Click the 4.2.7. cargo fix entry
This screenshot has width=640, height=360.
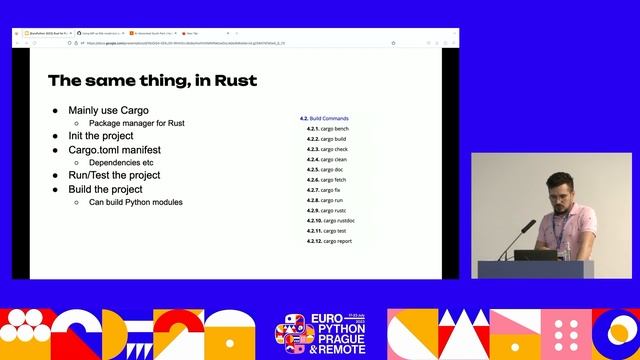323,190
